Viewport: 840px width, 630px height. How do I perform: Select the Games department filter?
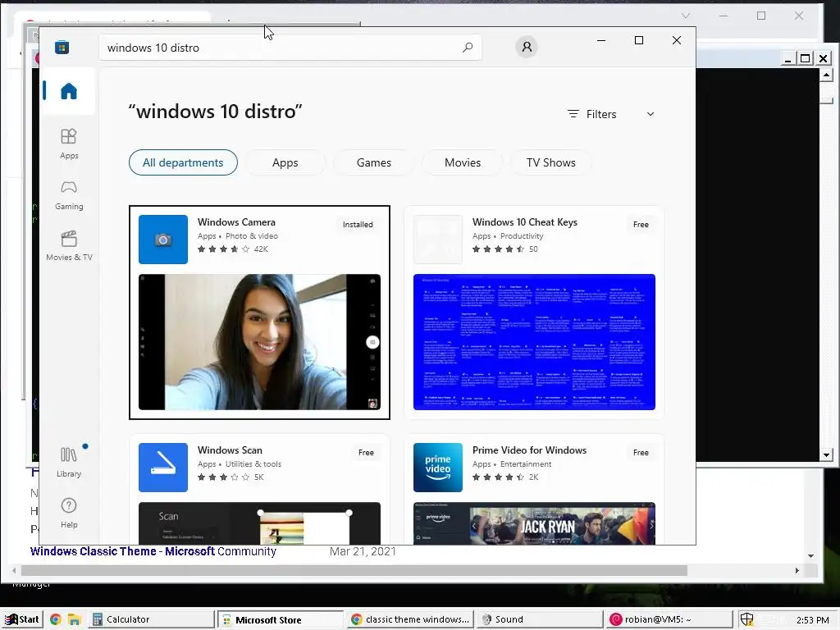pos(374,162)
